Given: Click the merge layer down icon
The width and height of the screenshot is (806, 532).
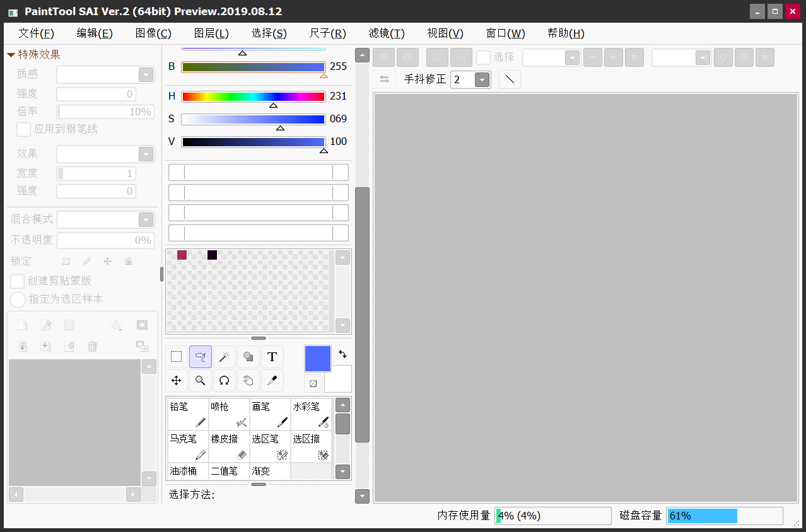Looking at the screenshot, I should click(x=22, y=346).
